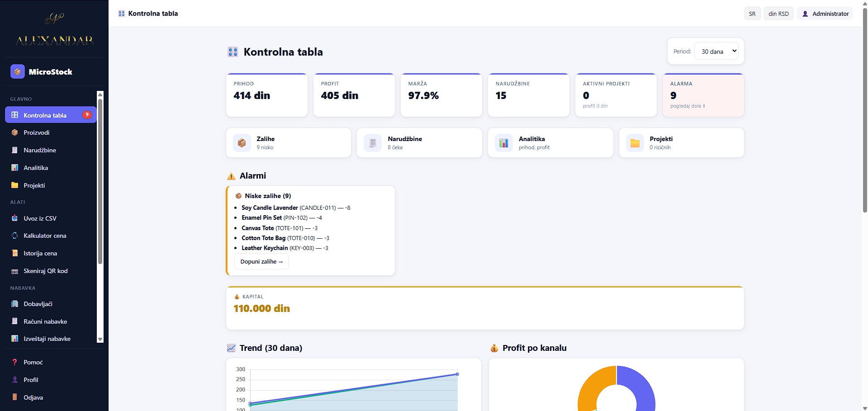Image resolution: width=868 pixels, height=411 pixels.
Task: Click the Odjava door icon
Action: click(x=15, y=397)
